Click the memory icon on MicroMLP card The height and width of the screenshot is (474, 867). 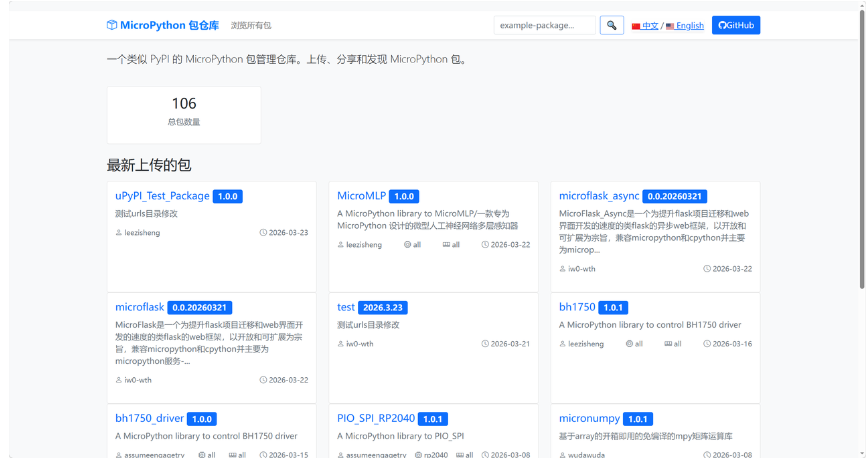pos(446,244)
